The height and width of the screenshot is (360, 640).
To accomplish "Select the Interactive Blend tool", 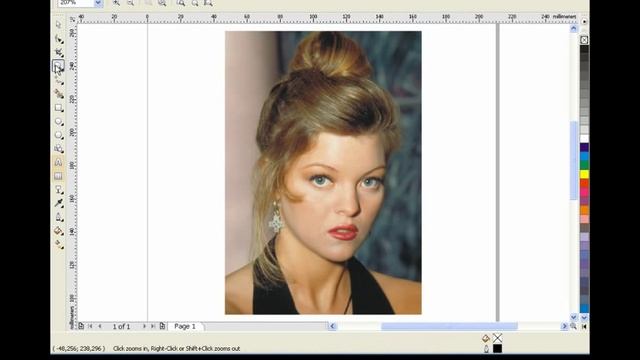I will point(58,189).
